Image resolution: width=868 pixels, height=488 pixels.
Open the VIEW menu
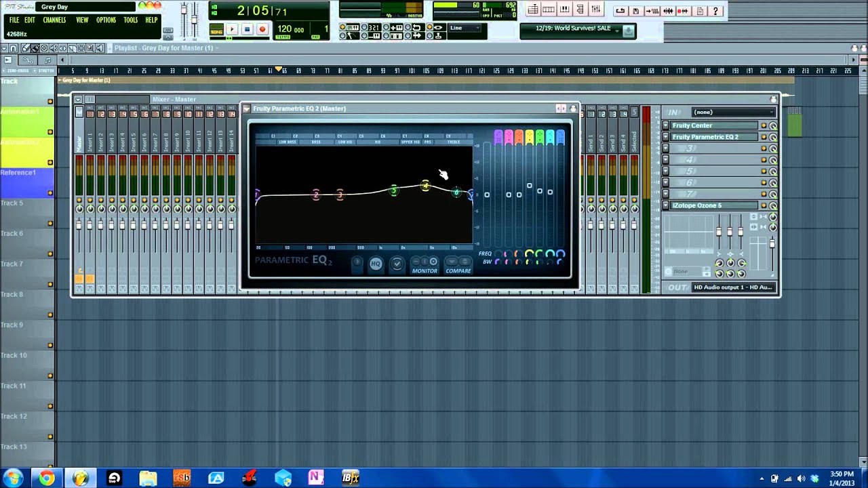pyautogui.click(x=82, y=20)
